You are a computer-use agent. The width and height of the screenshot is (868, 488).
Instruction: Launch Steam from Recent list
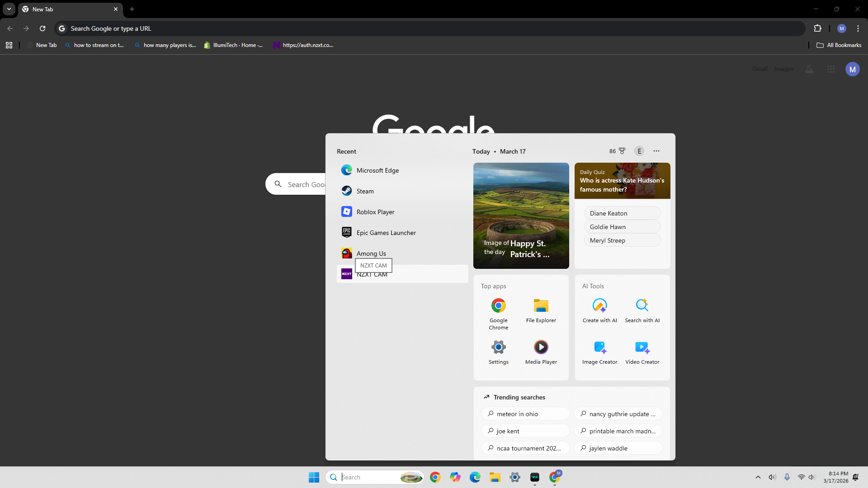[x=402, y=191]
